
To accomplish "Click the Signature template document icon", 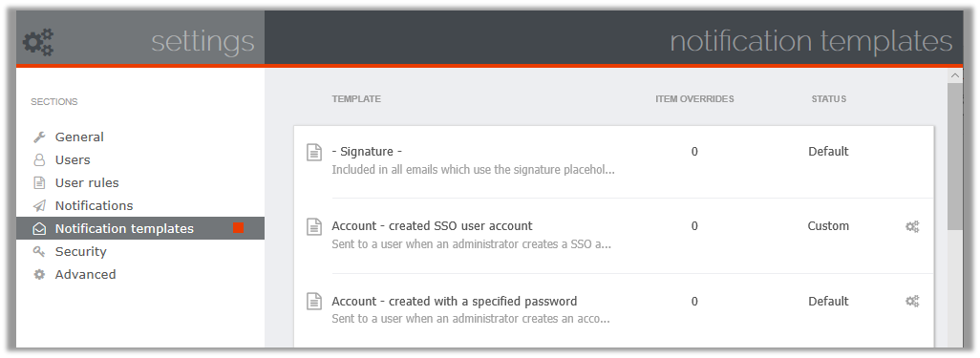I will tap(314, 152).
